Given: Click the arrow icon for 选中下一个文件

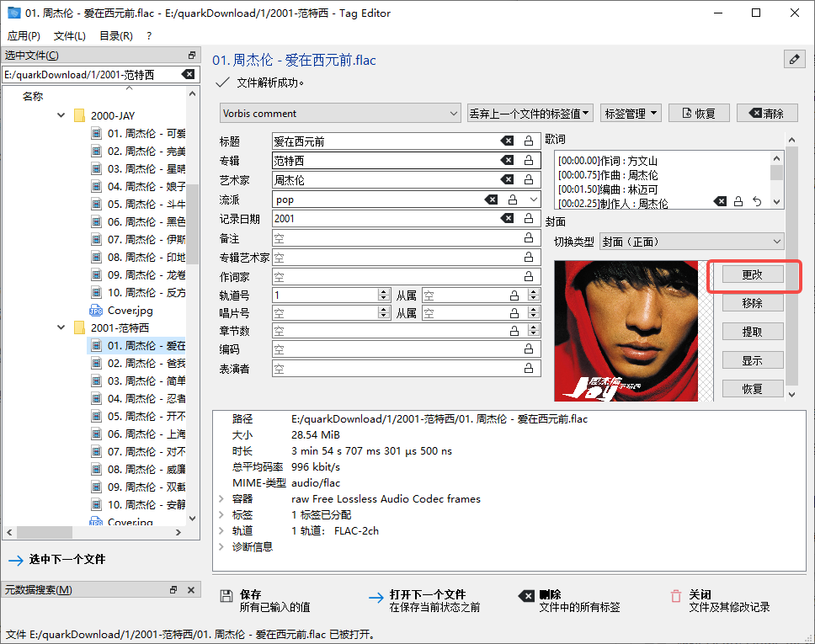Looking at the screenshot, I should pyautogui.click(x=16, y=560).
